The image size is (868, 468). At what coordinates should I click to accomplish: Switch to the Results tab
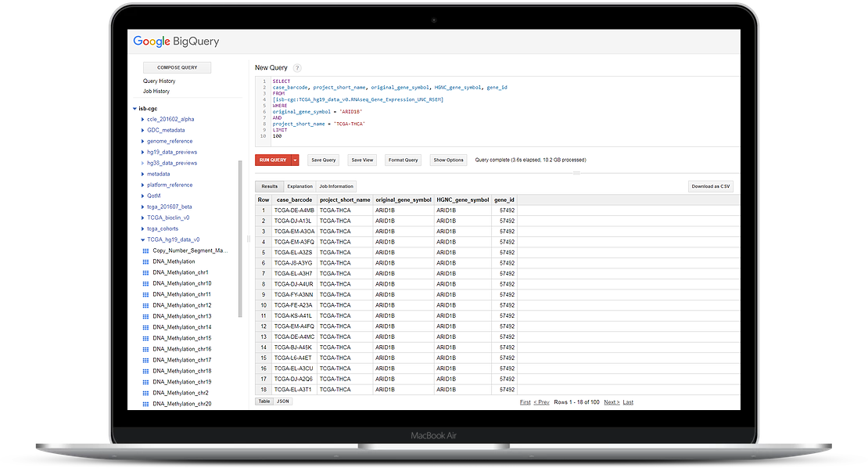tap(270, 186)
